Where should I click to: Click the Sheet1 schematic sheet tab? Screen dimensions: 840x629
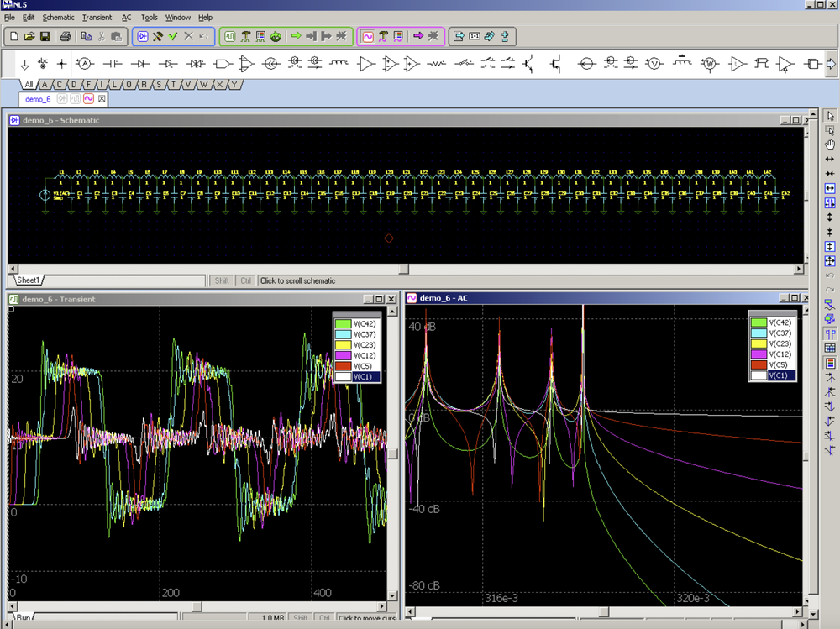coord(29,280)
